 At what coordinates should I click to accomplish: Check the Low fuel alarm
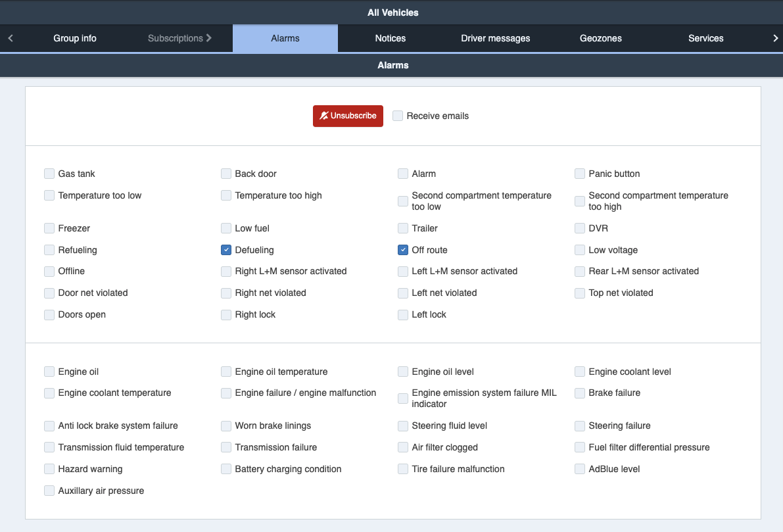(226, 228)
